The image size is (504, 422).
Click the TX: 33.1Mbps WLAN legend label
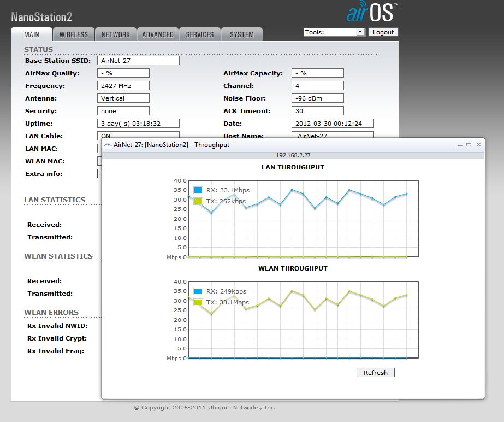tap(228, 302)
